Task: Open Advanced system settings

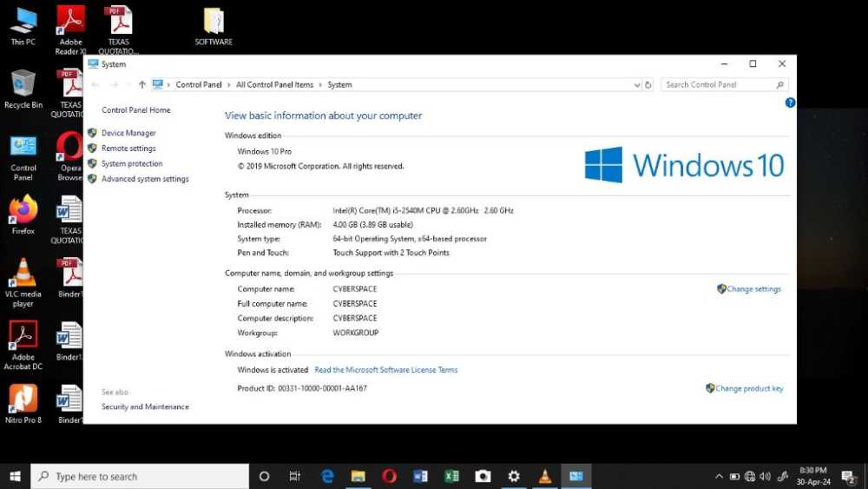Action: 145,179
